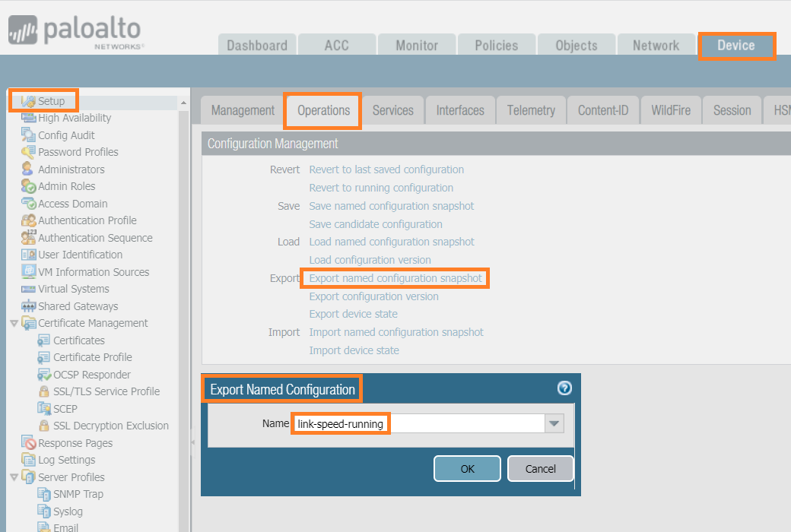Open the Telemetry sub-tab

531,110
